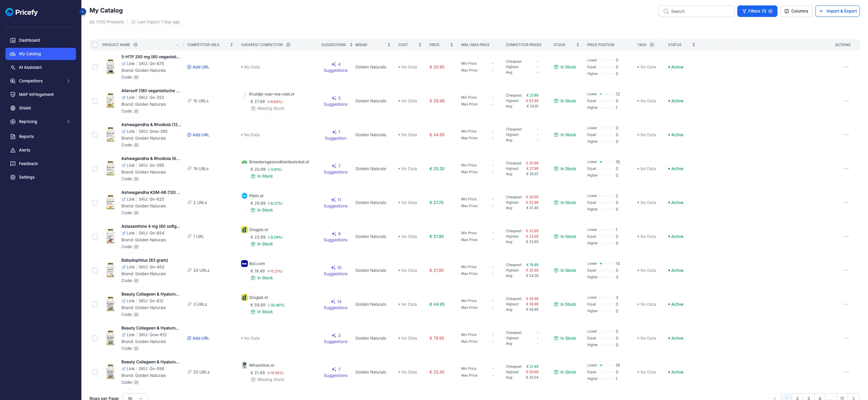Click barcode icon for 5-HTP product code

tap(136, 77)
